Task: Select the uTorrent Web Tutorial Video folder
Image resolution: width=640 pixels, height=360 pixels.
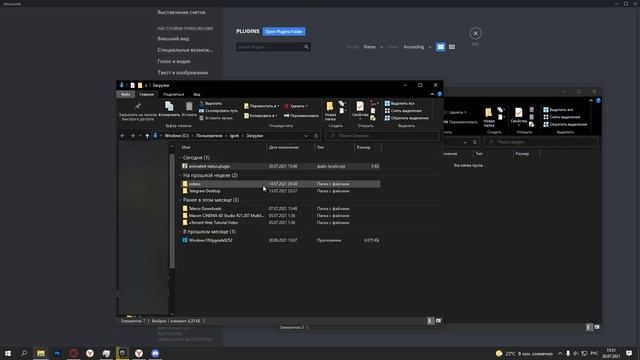Action: (x=281, y=223)
